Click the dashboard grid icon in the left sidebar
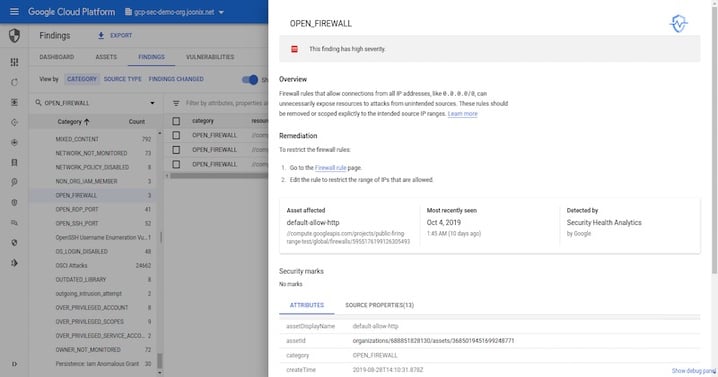This screenshot has height=377, width=718. pos(14,62)
